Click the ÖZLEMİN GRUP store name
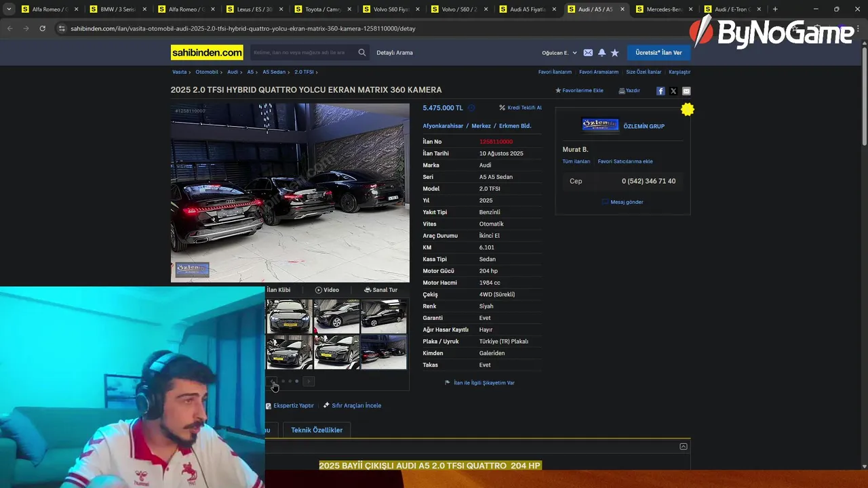The image size is (868, 488). tap(644, 126)
